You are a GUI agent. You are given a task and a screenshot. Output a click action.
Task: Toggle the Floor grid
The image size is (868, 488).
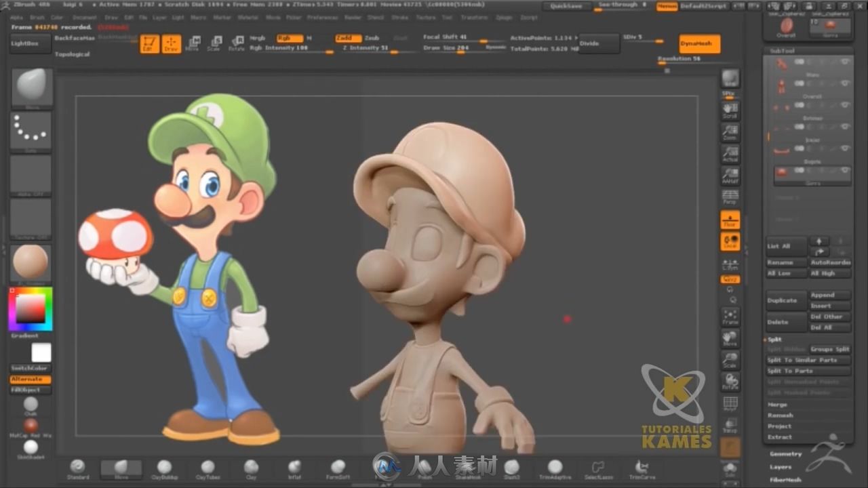tap(730, 220)
